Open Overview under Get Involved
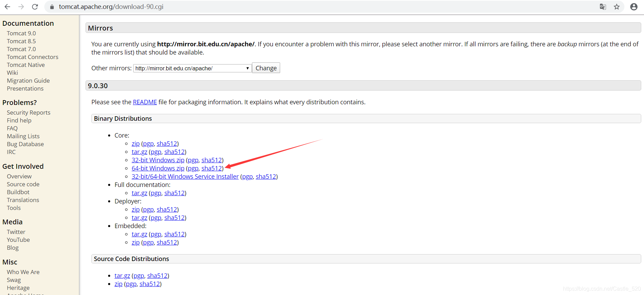Image resolution: width=644 pixels, height=295 pixels. click(x=19, y=176)
